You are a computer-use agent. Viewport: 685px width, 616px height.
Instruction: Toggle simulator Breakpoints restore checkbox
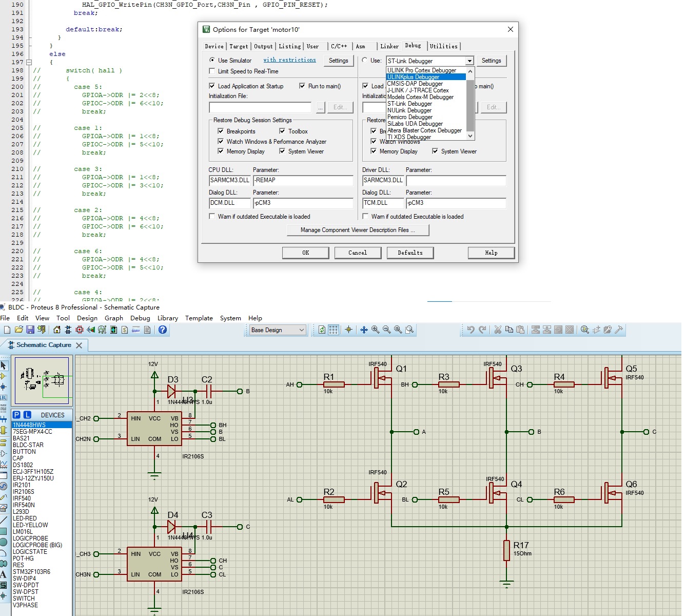pyautogui.click(x=221, y=131)
